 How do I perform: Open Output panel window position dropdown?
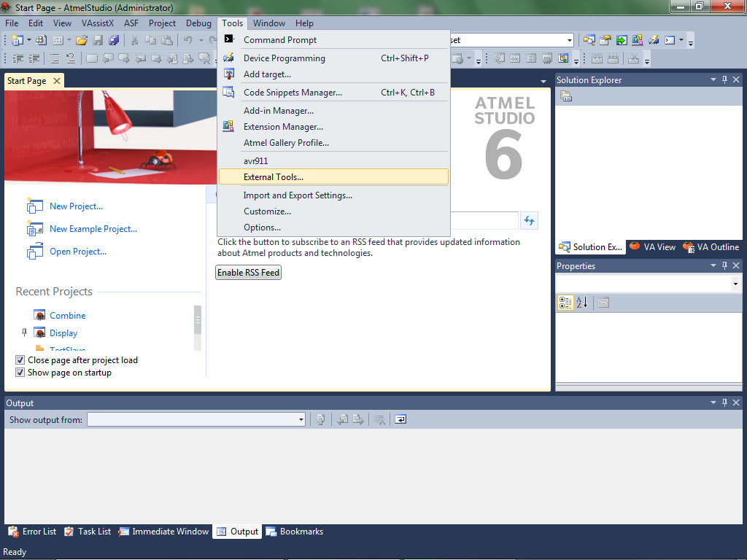(713, 402)
